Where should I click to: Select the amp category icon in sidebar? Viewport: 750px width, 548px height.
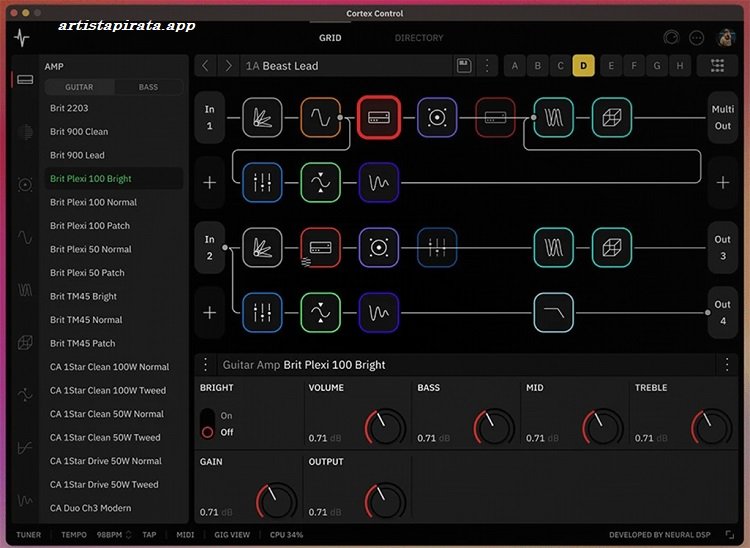coord(25,79)
